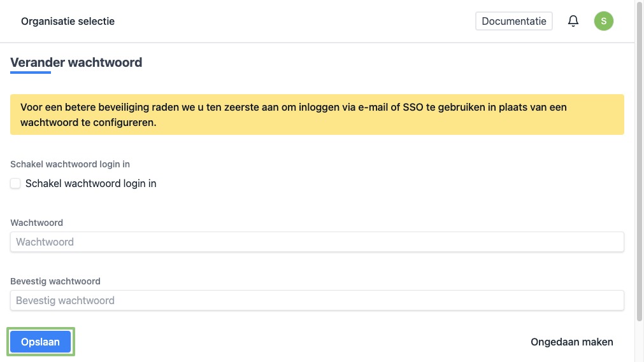Image resolution: width=644 pixels, height=362 pixels.
Task: Focus the Wachtwoord input field
Action: point(317,242)
